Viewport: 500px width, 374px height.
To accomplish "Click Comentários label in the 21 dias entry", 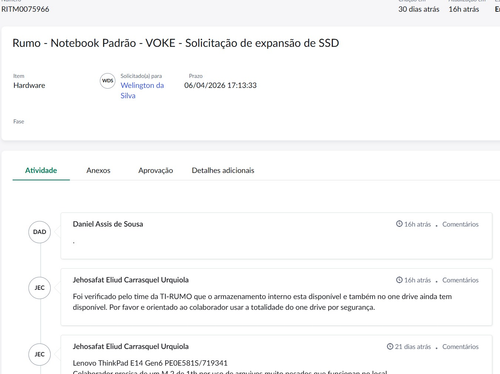I will [x=460, y=347].
